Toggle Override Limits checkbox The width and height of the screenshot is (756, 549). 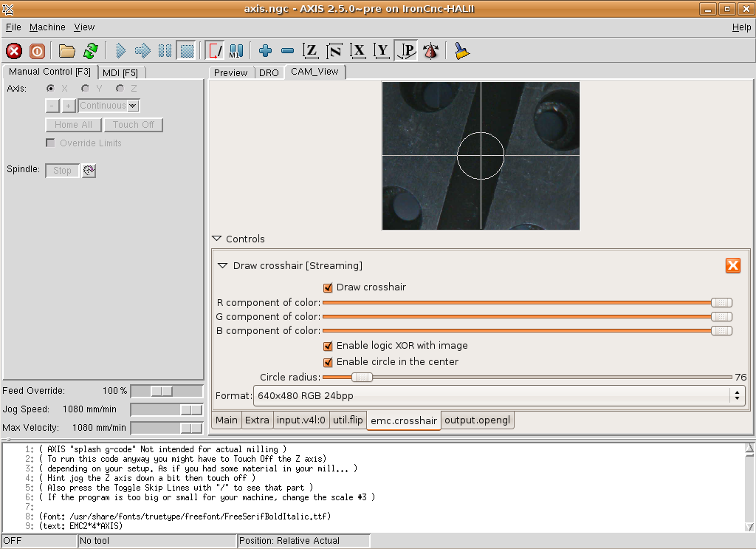[50, 143]
